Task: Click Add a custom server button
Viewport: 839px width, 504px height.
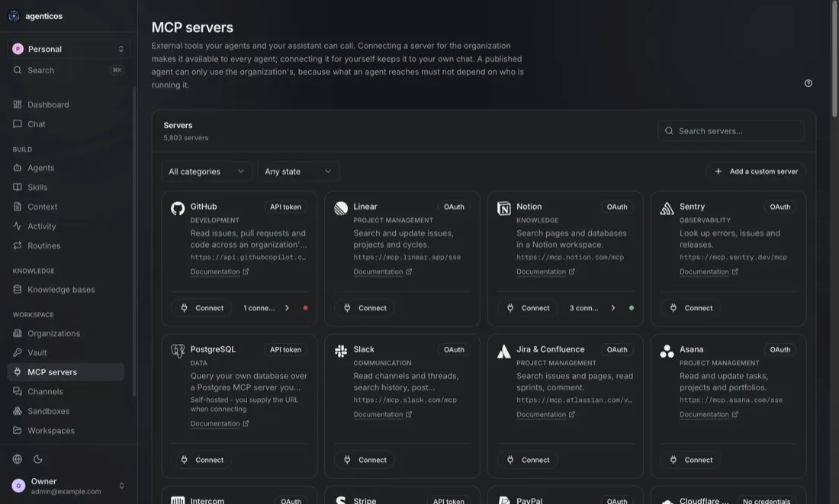Action: [x=756, y=172]
